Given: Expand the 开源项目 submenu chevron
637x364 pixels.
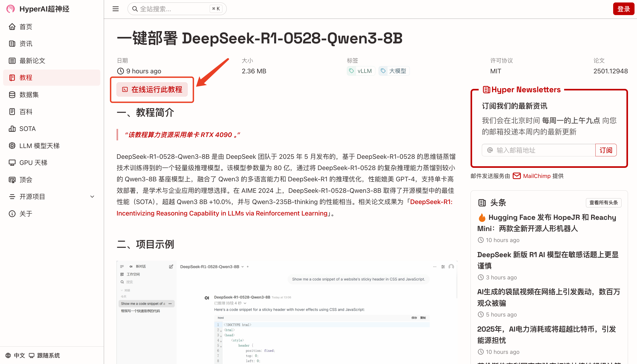Looking at the screenshot, I should pos(92,196).
